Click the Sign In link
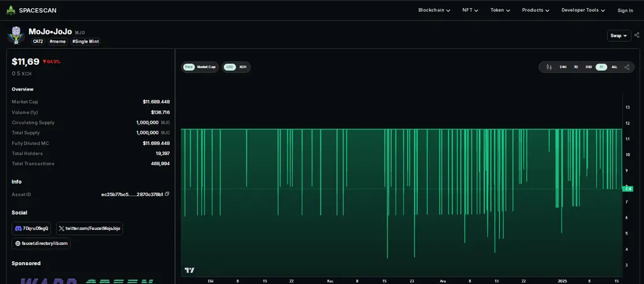 [x=625, y=11]
